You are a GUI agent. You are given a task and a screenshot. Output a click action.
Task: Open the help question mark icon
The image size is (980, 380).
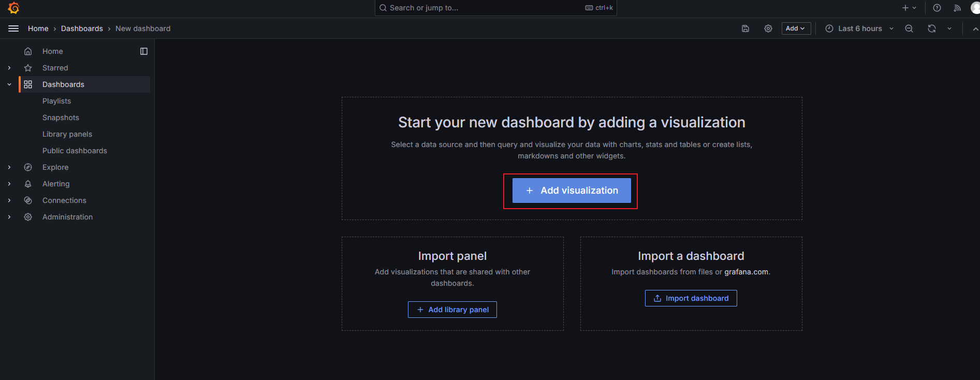tap(937, 8)
